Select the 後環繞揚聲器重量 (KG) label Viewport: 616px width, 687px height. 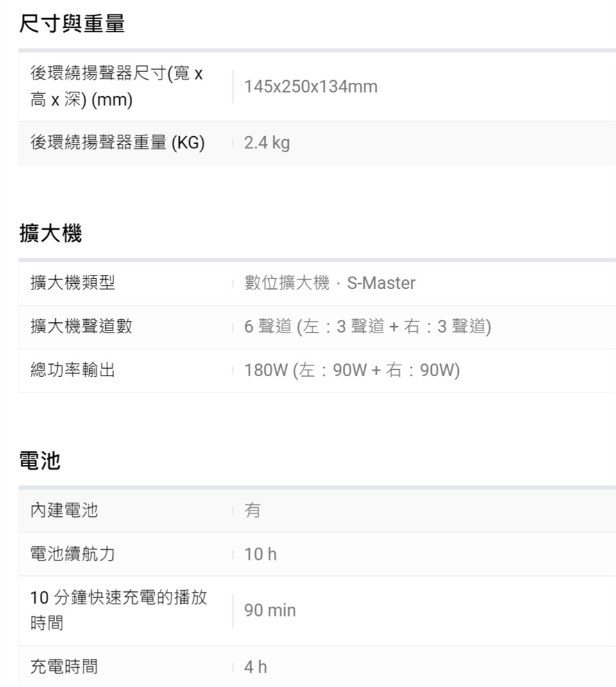pyautogui.click(x=117, y=143)
